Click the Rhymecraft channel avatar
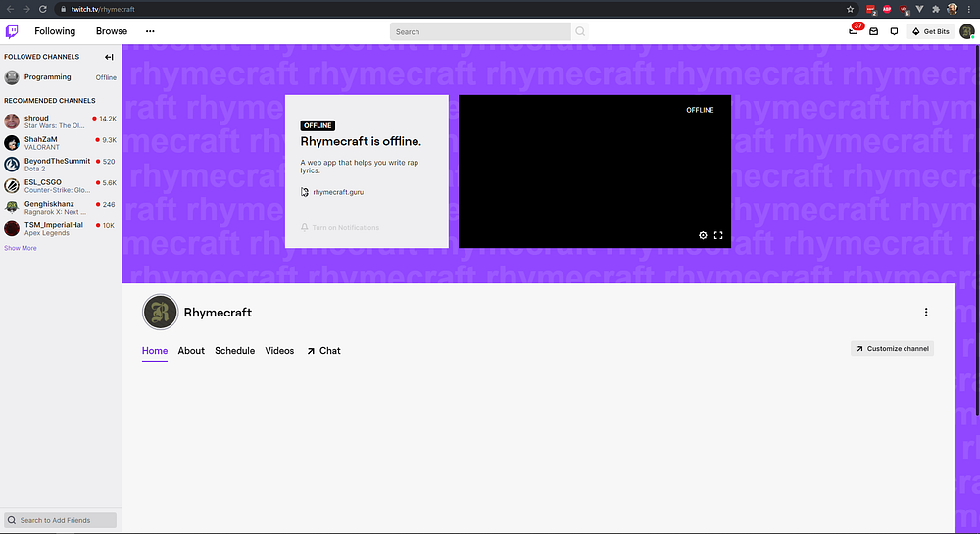The width and height of the screenshot is (980, 534). 161,313
